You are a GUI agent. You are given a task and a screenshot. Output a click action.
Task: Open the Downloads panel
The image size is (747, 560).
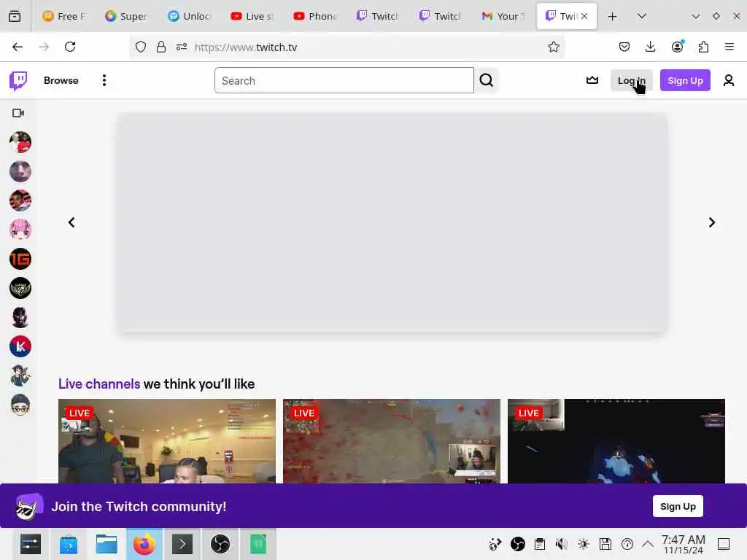coord(650,47)
